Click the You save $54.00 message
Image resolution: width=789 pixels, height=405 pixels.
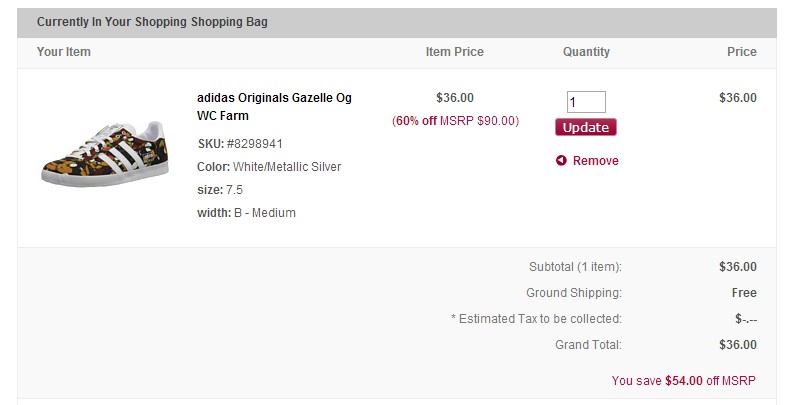683,381
